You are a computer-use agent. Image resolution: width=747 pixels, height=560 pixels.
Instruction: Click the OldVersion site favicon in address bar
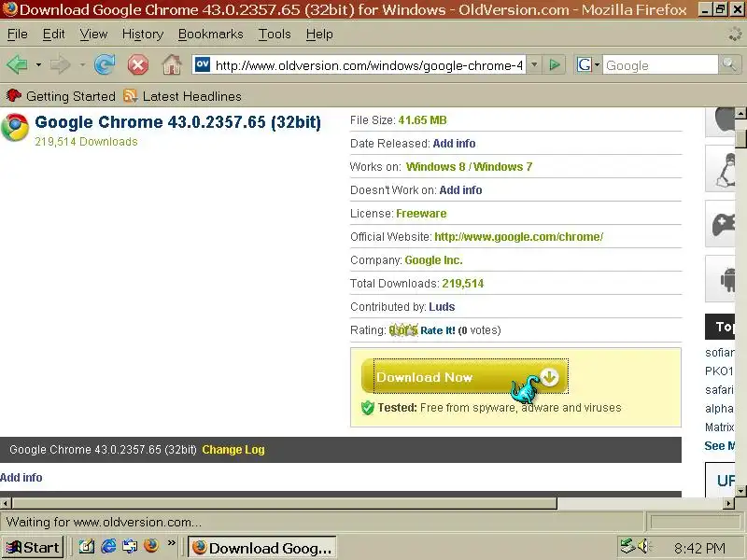[203, 64]
